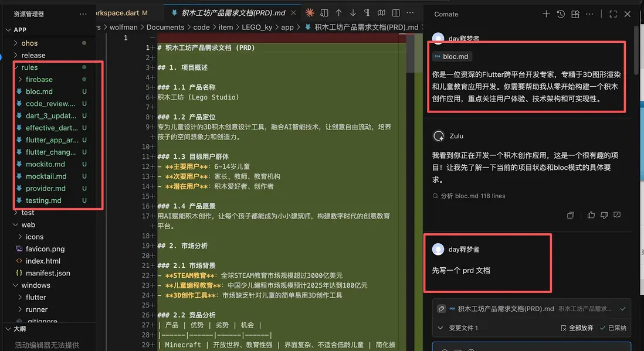Open code_review file in the explorer

pyautogui.click(x=50, y=104)
